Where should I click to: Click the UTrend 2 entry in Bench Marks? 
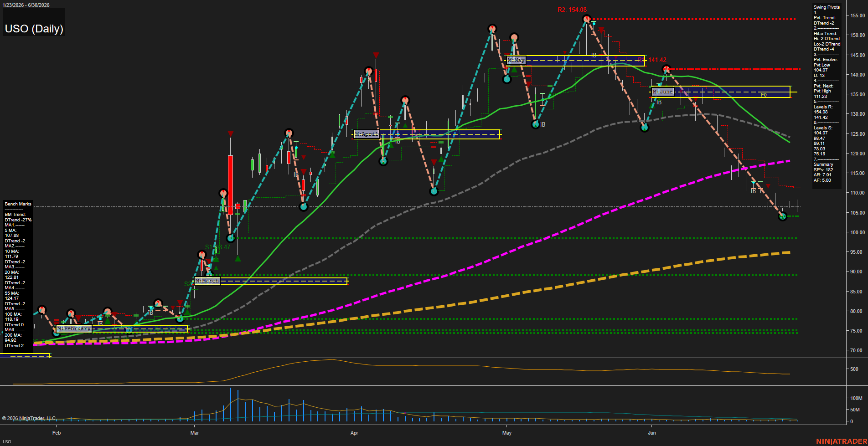coord(14,346)
